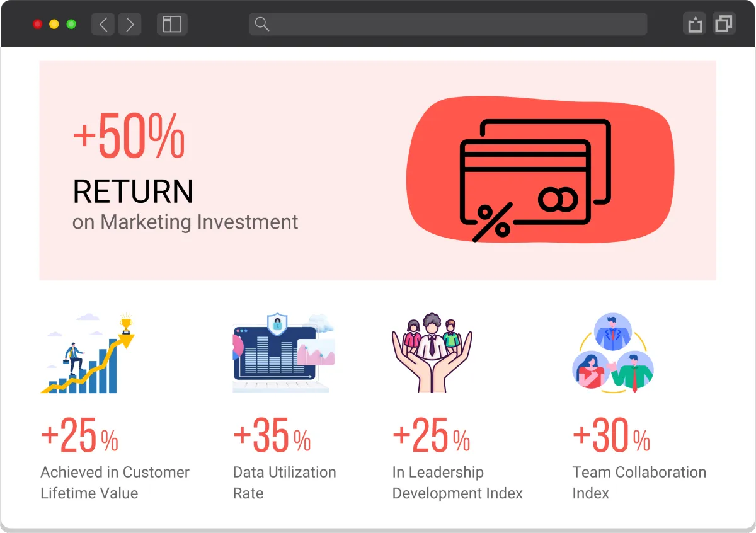The image size is (756, 533).
Task: Click the 'Data Utilization Rate' label
Action: (285, 483)
